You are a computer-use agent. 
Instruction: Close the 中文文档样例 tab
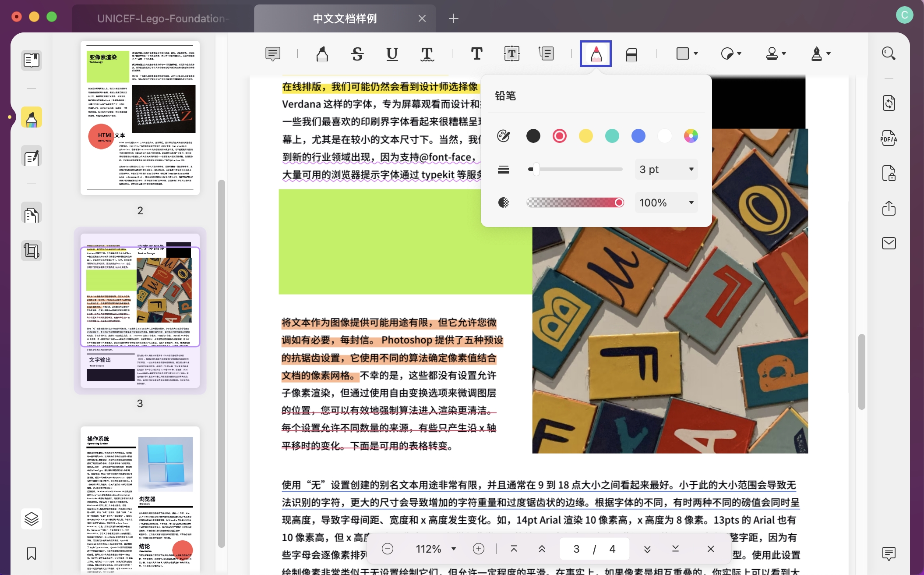[x=422, y=18]
